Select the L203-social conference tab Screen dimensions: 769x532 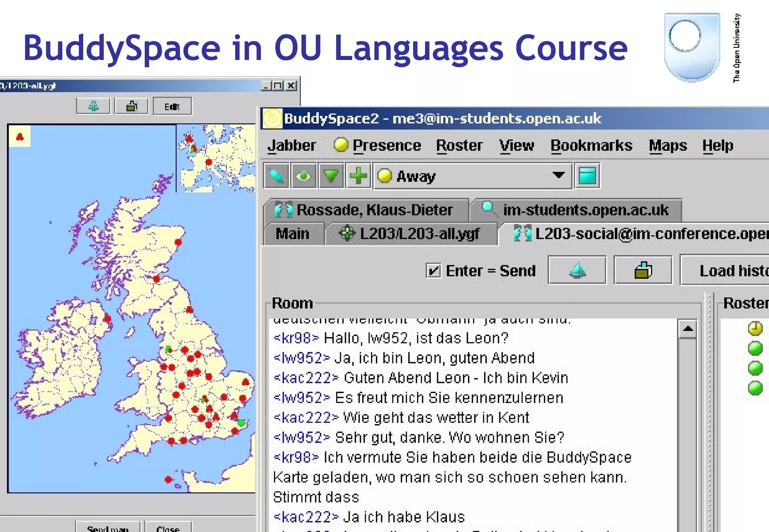(x=635, y=234)
